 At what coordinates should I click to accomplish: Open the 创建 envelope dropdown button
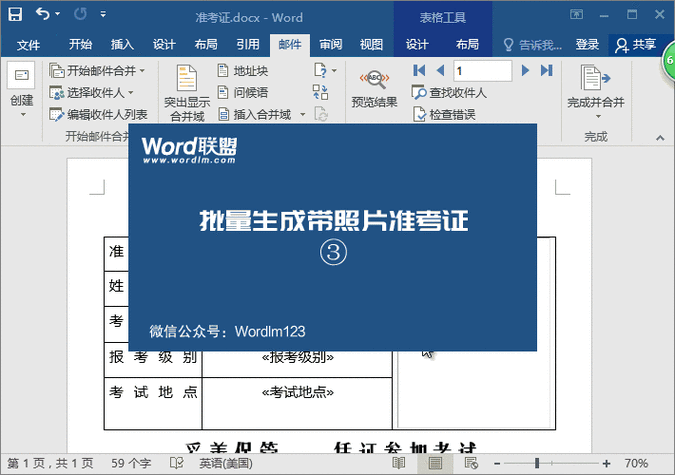(22, 92)
